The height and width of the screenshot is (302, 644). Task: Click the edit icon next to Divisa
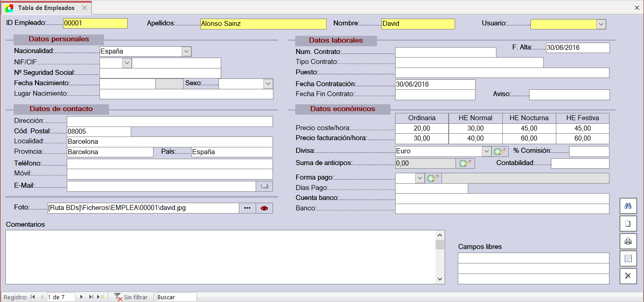(x=500, y=151)
